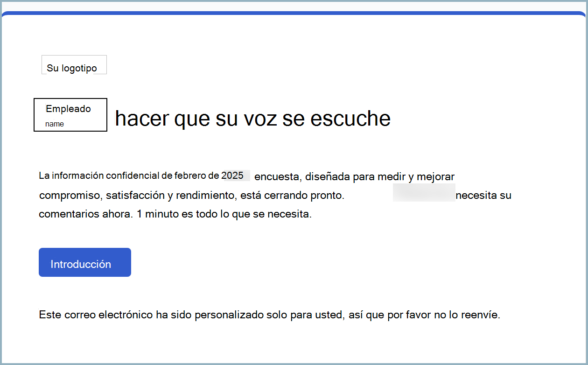
Task: Click the blue horizontal bar above the email
Action: tap(294, 13)
